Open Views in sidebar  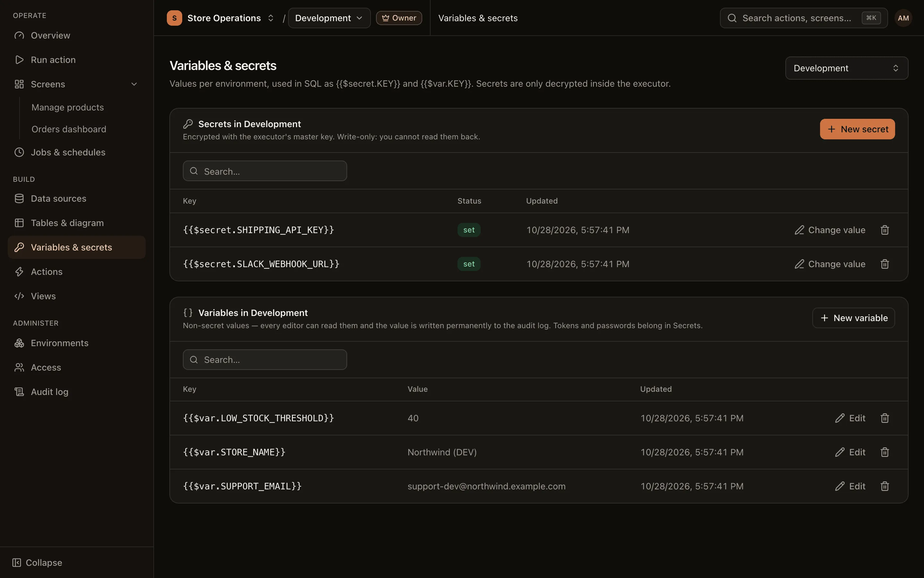[x=76, y=296]
